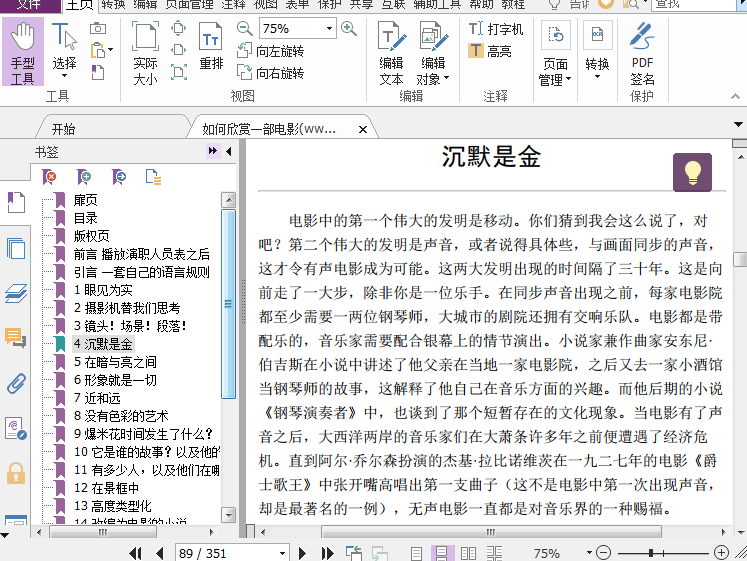Collapse the ribbon with the up chevron
Image resolution: width=747 pixels, height=561 pixels.
736,96
